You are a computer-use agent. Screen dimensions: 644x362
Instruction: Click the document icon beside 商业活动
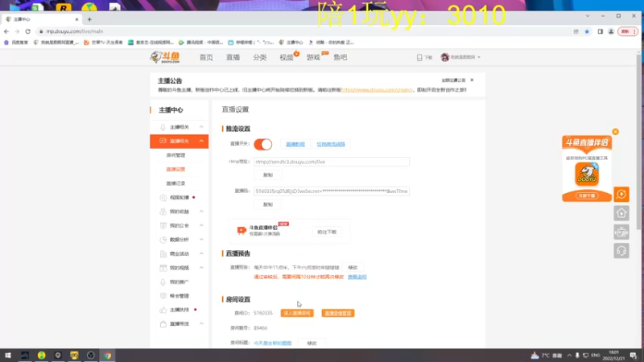[163, 254]
